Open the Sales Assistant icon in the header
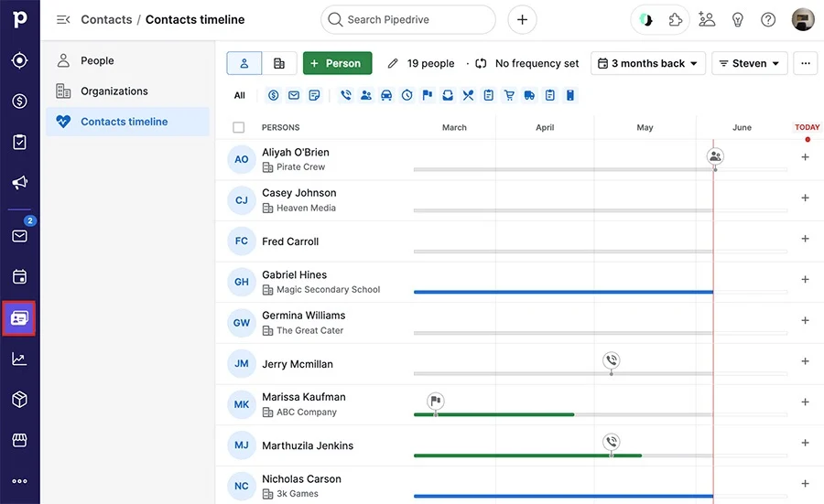 tap(645, 20)
